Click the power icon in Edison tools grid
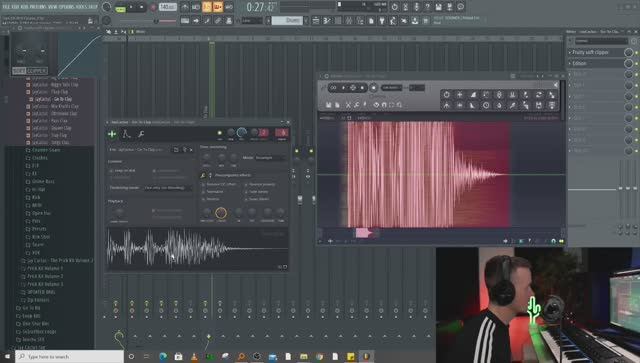The width and height of the screenshot is (640, 363). click(447, 94)
